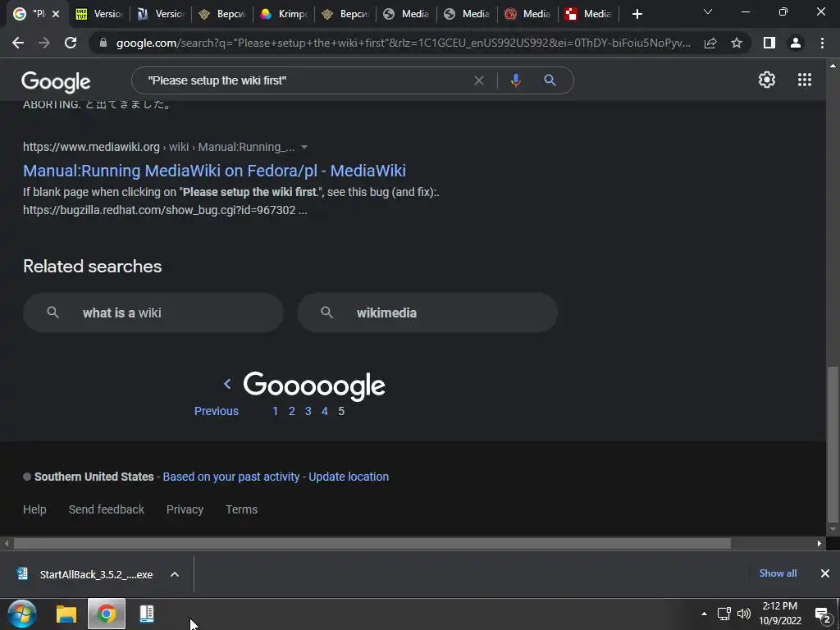Go to results page 3
The height and width of the screenshot is (630, 840).
(x=308, y=412)
